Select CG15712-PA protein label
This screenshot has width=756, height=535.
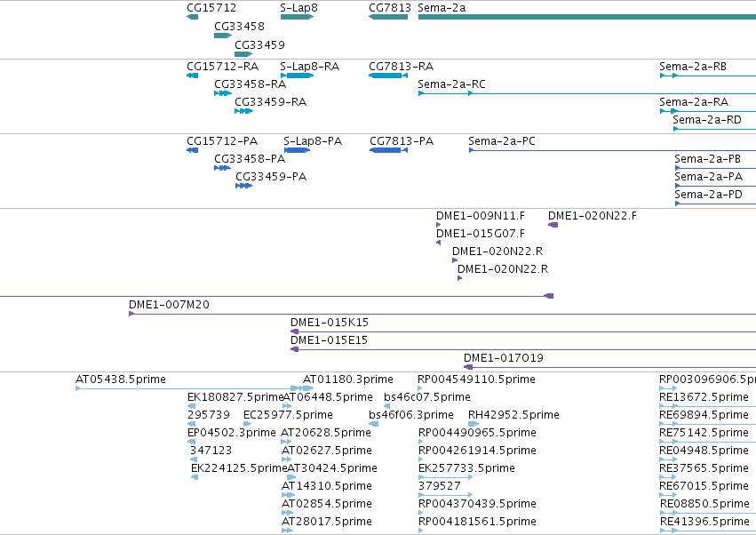pyautogui.click(x=222, y=141)
